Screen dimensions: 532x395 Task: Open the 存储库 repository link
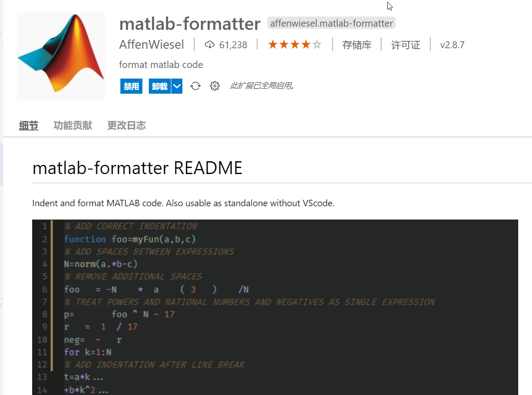357,45
